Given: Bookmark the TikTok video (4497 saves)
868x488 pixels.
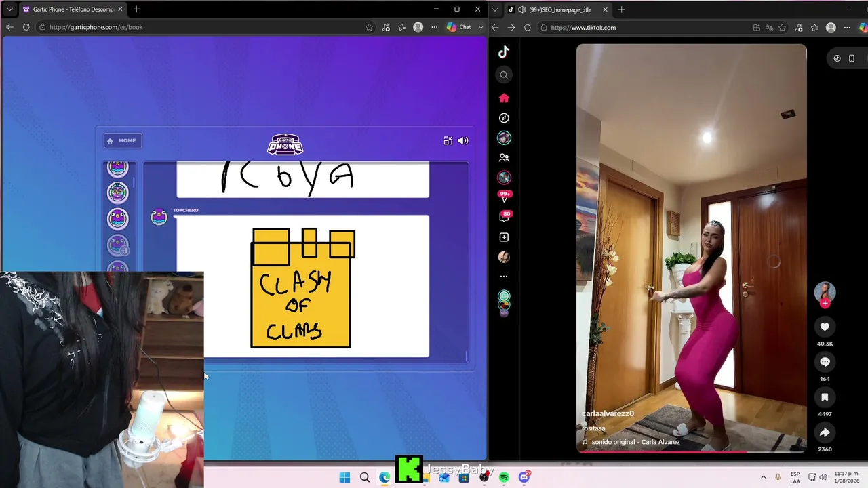Looking at the screenshot, I should [825, 397].
